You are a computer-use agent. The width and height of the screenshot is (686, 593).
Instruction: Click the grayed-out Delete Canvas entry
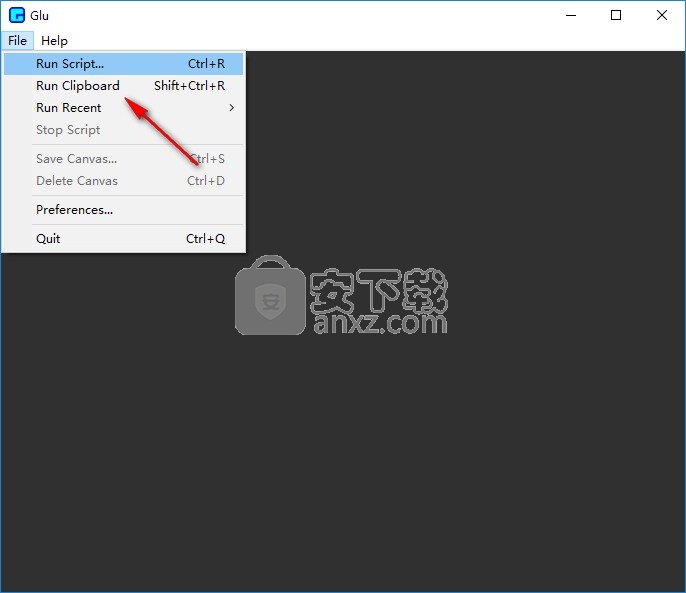123,181
